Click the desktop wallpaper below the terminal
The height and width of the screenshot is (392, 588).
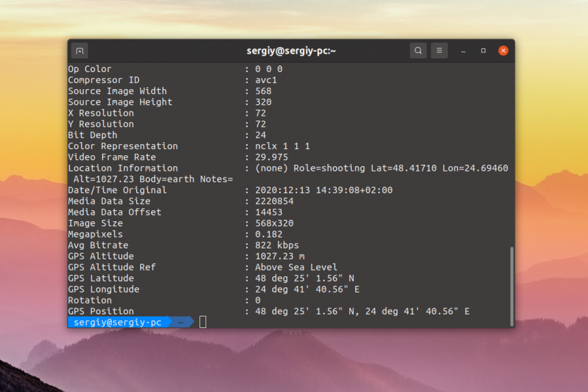[293, 361]
